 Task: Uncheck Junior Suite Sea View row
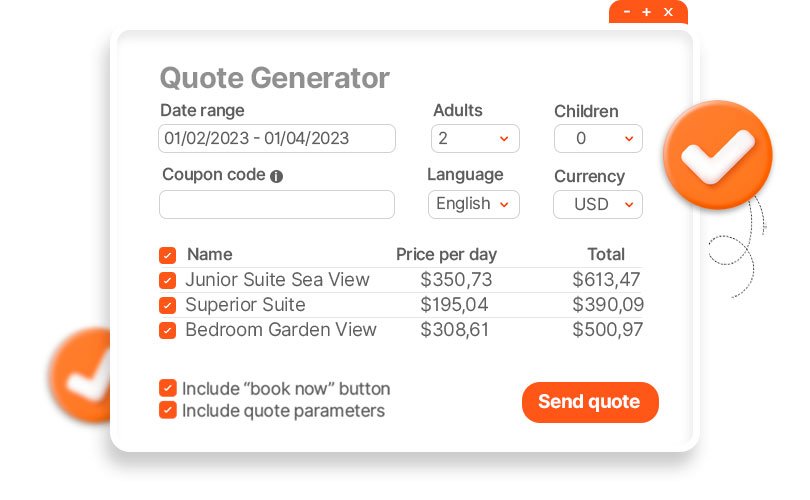click(x=168, y=281)
